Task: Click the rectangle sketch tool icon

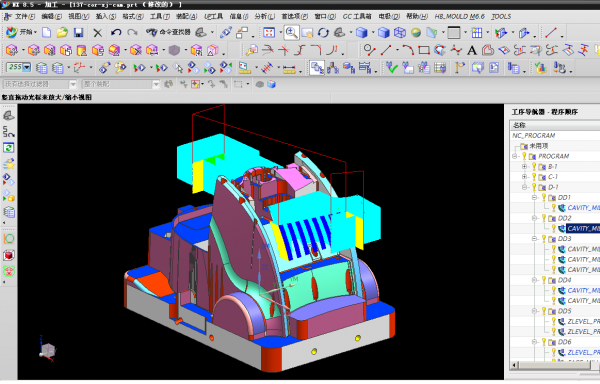Action: click(x=424, y=50)
